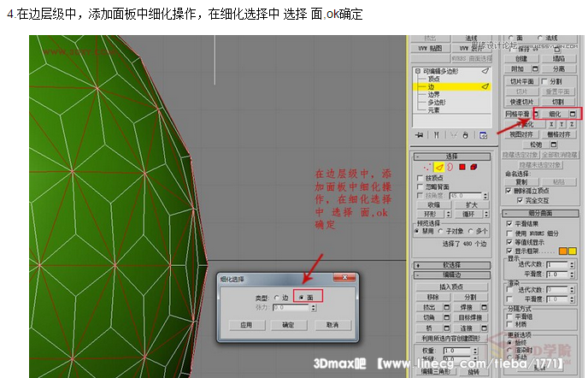
Task: Select 边界 in modifier stack
Action: tap(433, 95)
